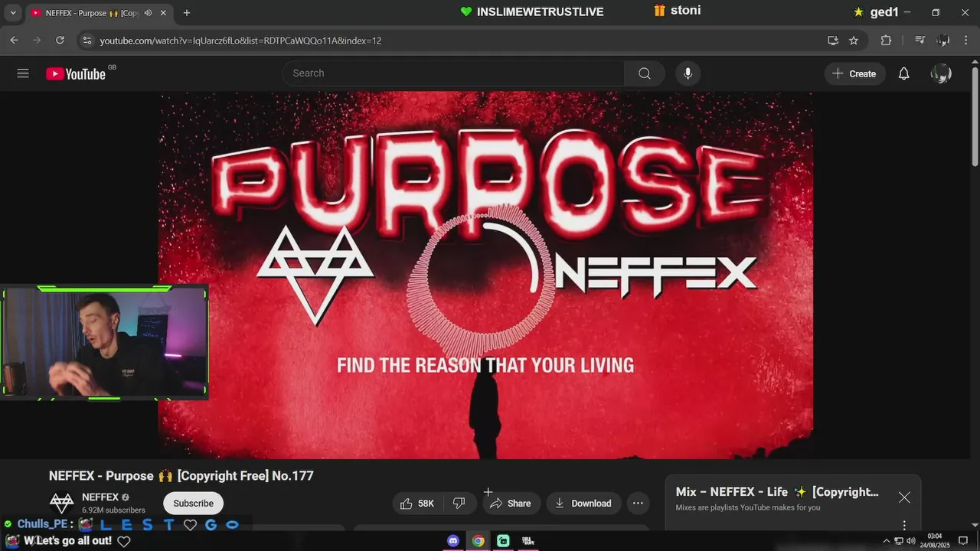980x551 pixels.
Task: Show hidden system tray icons
Action: coord(887,541)
